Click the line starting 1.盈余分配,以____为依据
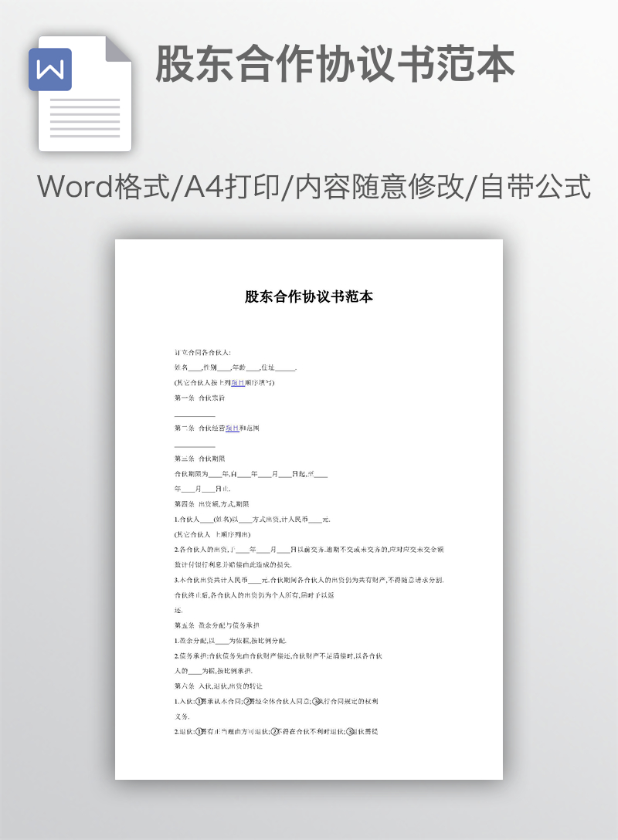 point(230,641)
